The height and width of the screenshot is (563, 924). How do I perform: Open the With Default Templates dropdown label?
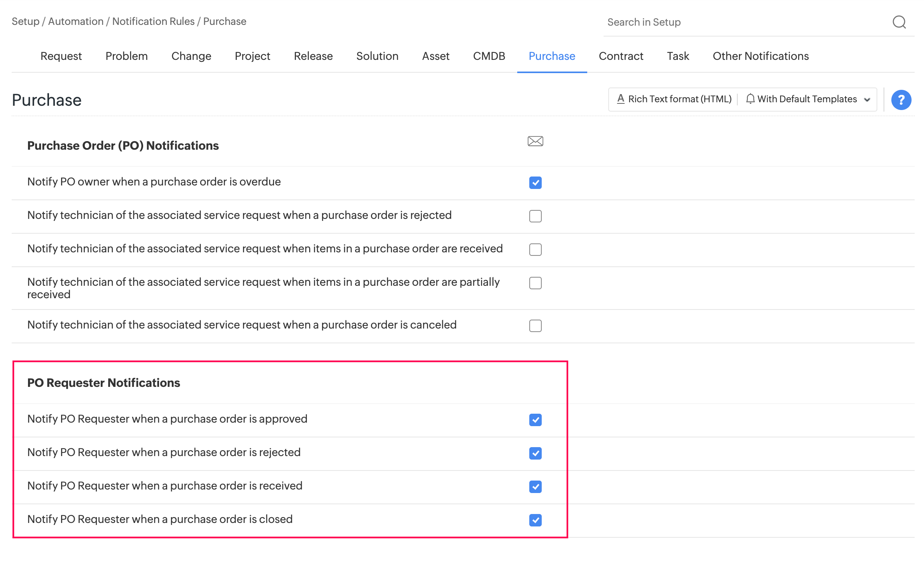point(807,99)
